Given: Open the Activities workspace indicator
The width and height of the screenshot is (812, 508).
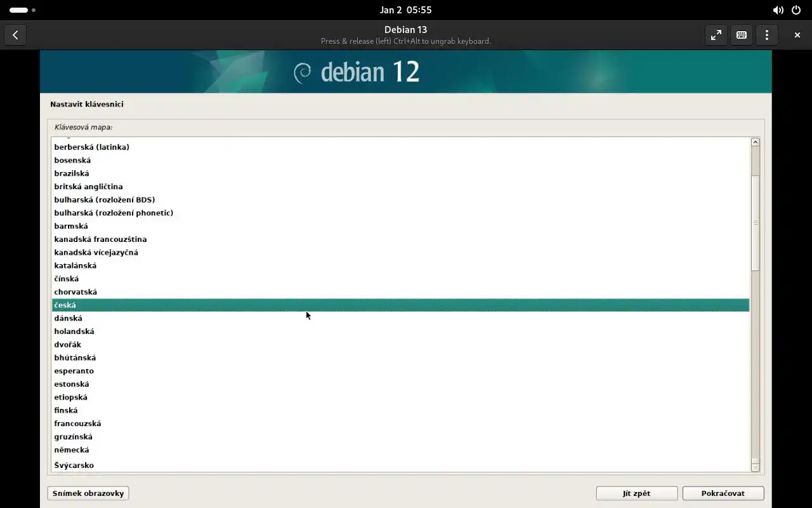Looking at the screenshot, I should point(22,10).
